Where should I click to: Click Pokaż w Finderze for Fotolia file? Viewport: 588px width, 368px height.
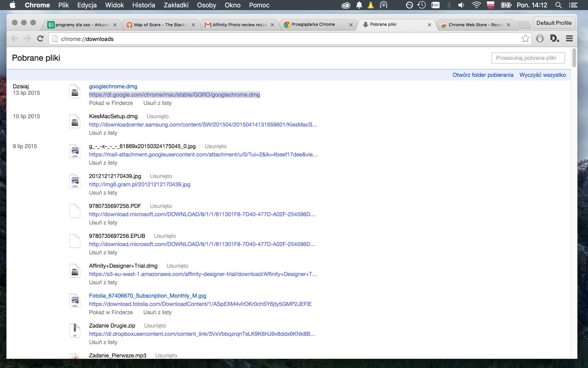coord(111,312)
